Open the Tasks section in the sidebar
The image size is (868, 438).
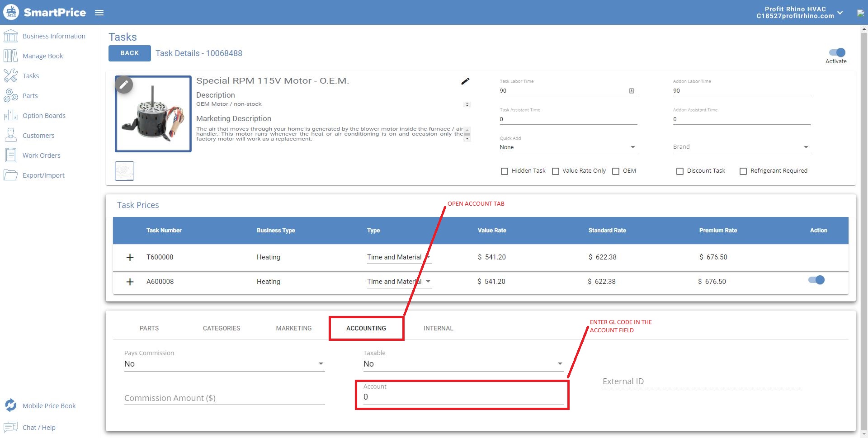click(30, 75)
